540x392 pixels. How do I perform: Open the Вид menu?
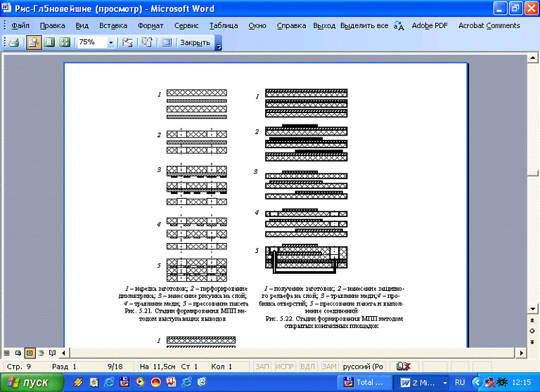(82, 25)
